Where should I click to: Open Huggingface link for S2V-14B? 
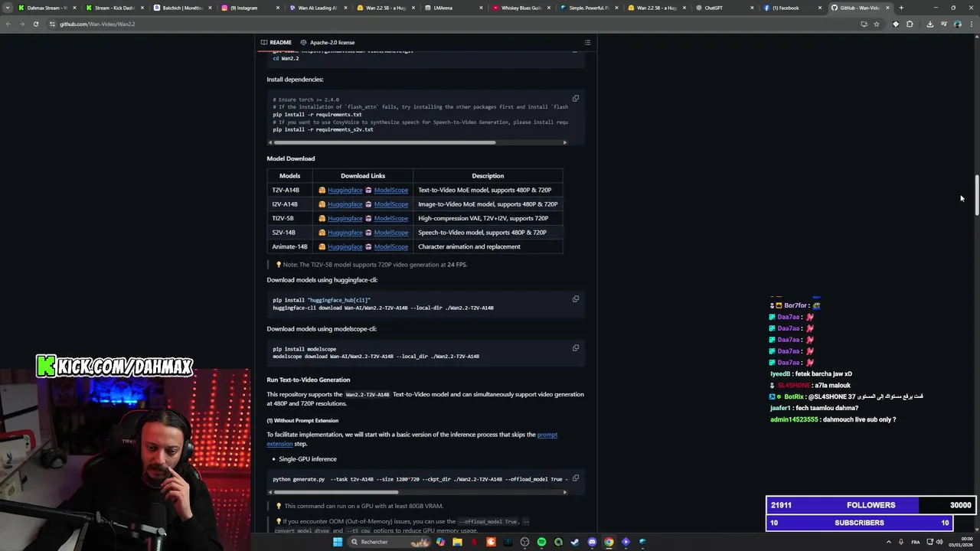tap(345, 233)
